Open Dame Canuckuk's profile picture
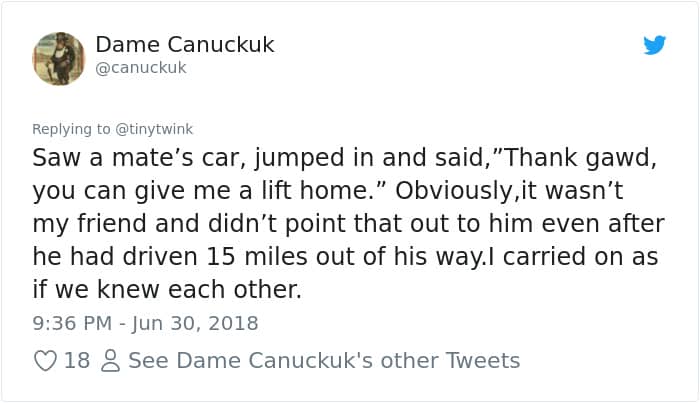This screenshot has height=403, width=700. (59, 56)
